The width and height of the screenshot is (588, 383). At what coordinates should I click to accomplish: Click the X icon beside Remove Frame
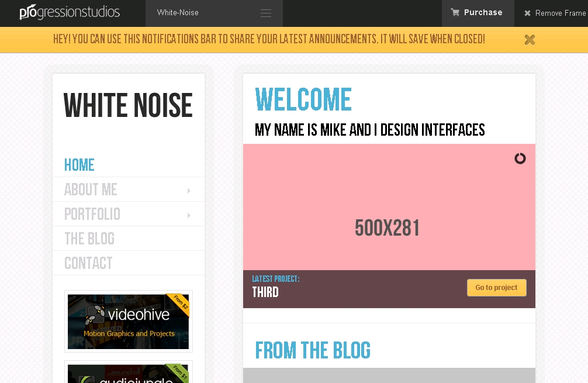click(527, 13)
